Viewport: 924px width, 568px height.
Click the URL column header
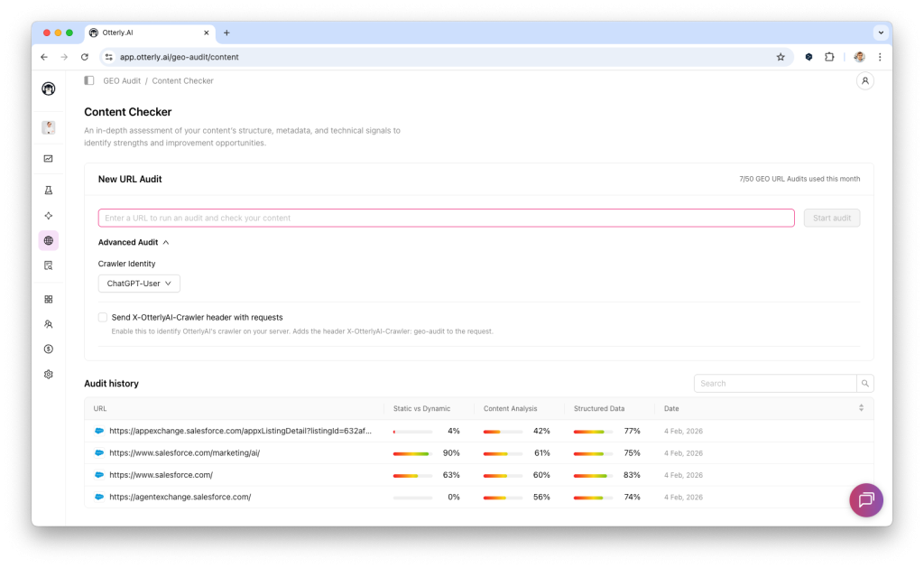click(x=100, y=409)
